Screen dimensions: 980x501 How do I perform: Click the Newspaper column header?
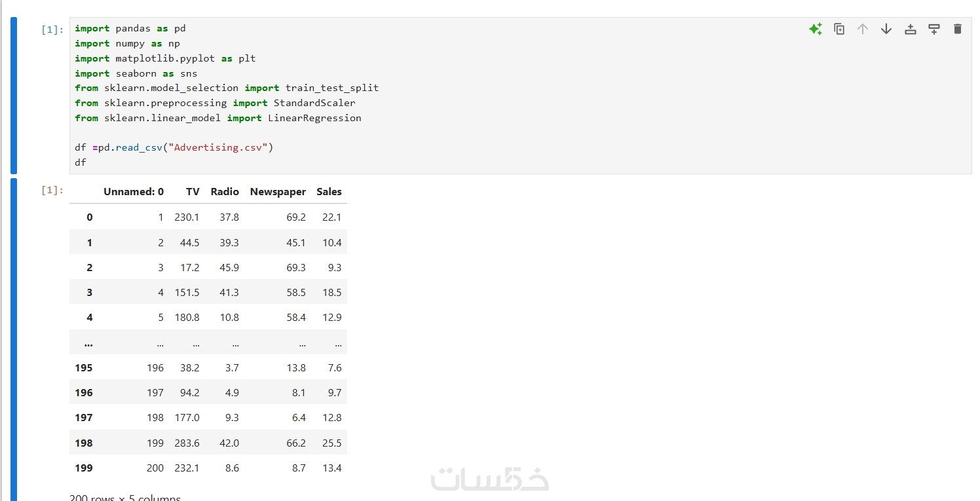tap(278, 192)
